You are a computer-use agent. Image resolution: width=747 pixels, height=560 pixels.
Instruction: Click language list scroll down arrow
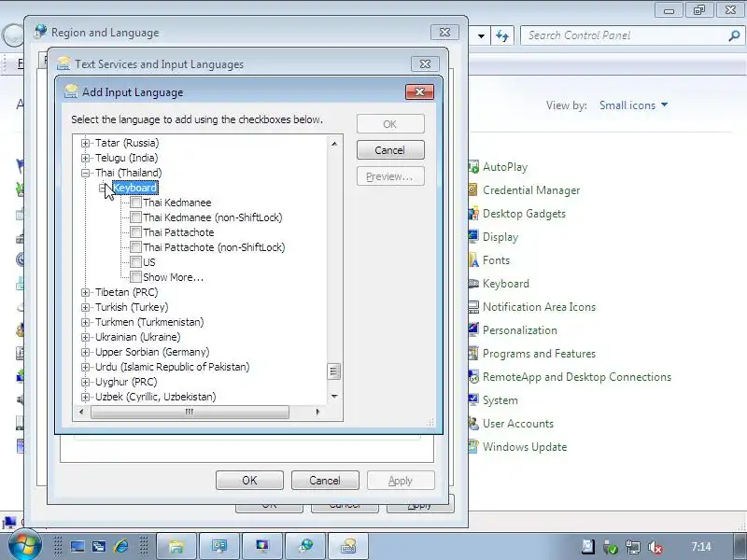point(334,396)
